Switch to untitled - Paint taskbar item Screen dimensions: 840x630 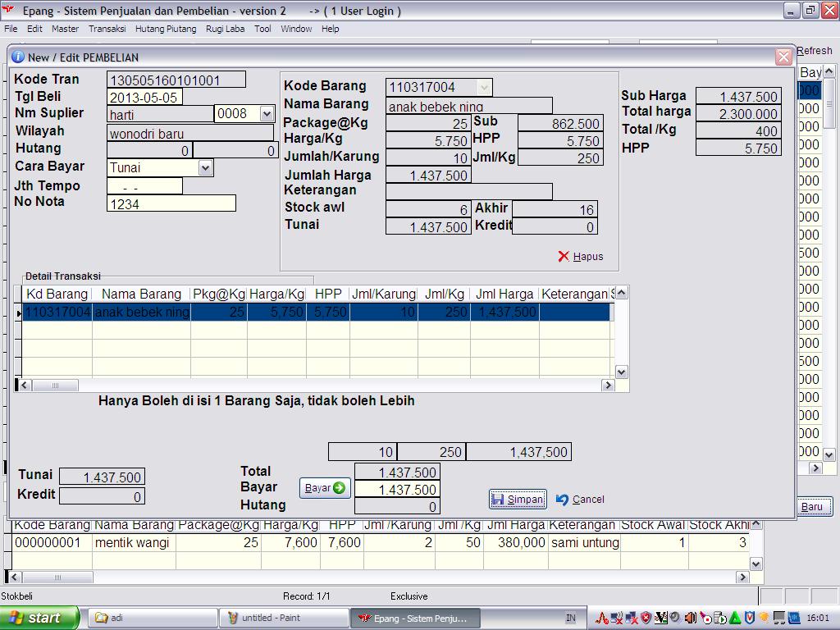pyautogui.click(x=285, y=618)
